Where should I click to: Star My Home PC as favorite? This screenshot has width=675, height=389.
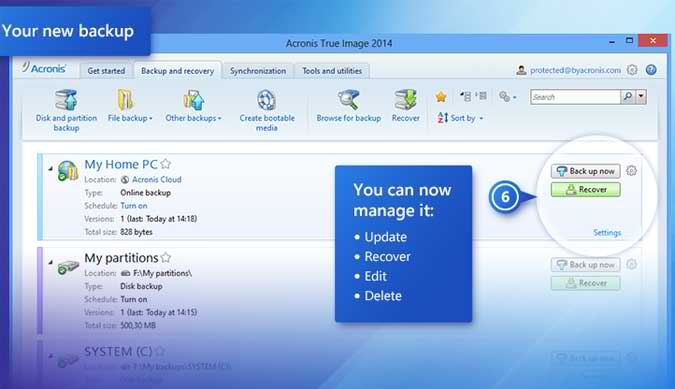click(166, 164)
